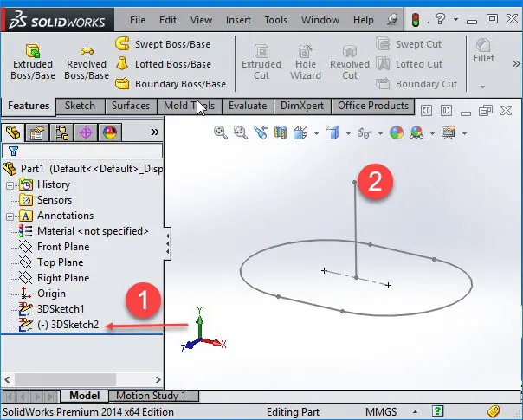
Task: Open the Fillet dropdown arrow
Action: [482, 87]
